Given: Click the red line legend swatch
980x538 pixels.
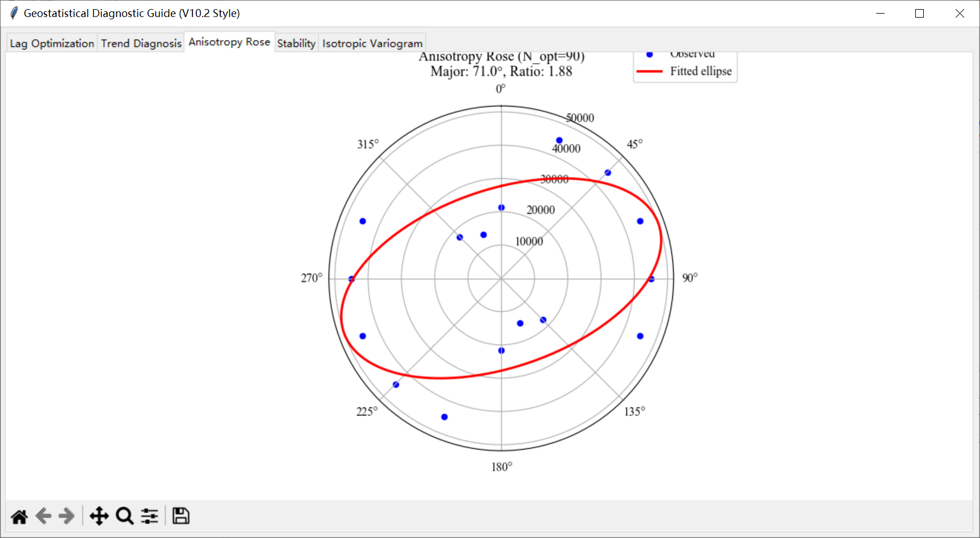Looking at the screenshot, I should pyautogui.click(x=649, y=72).
